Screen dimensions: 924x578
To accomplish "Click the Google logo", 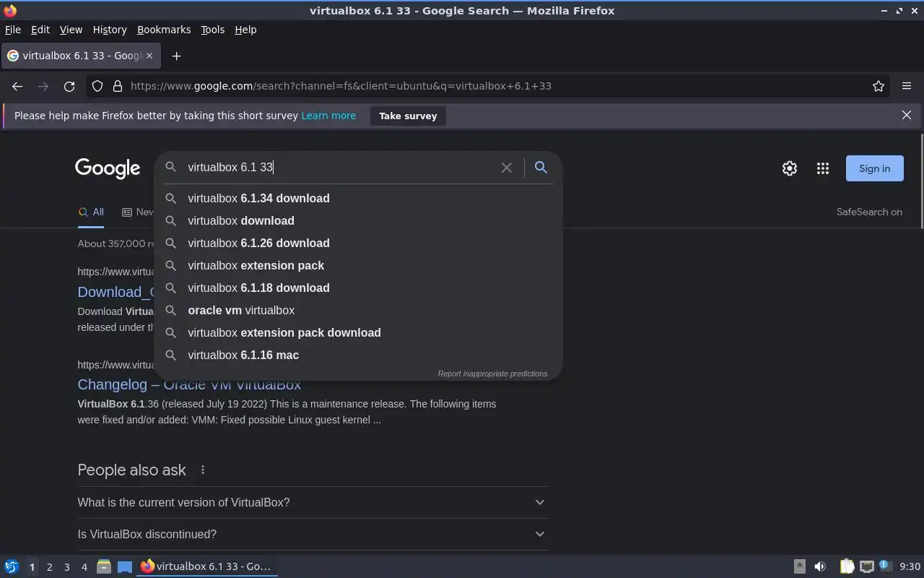I will (x=108, y=168).
